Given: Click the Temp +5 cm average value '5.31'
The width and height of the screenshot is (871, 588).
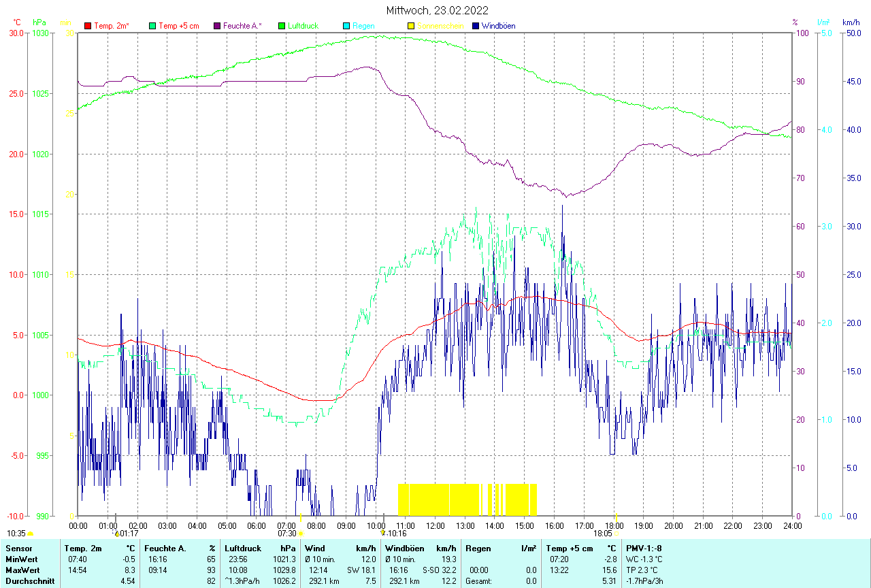Looking at the screenshot, I should pos(610,581).
